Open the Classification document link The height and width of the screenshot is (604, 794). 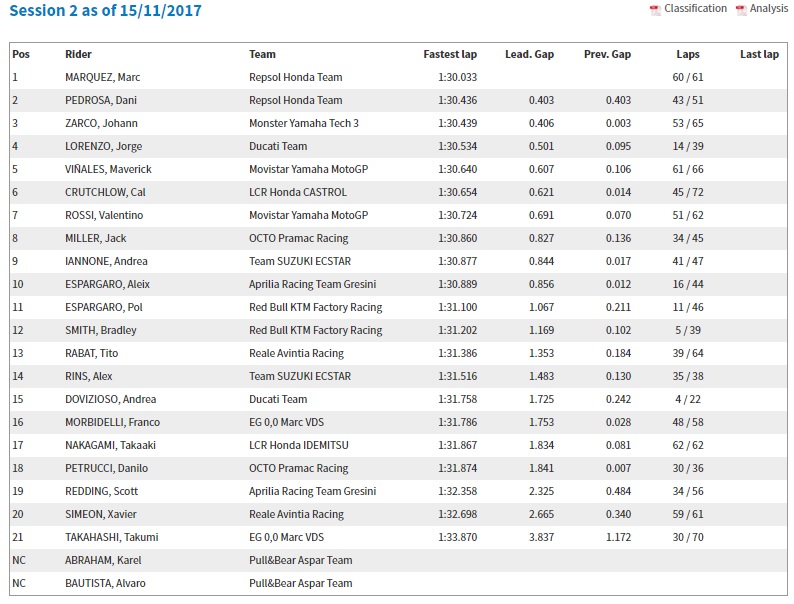695,9
